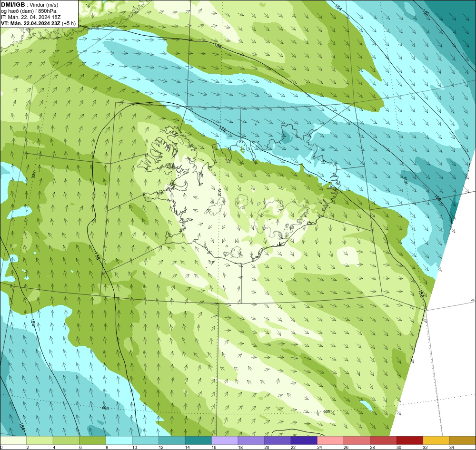Click the 8–10 m/s pale cyan legend swatch
The image size is (476, 450).
click(x=119, y=440)
